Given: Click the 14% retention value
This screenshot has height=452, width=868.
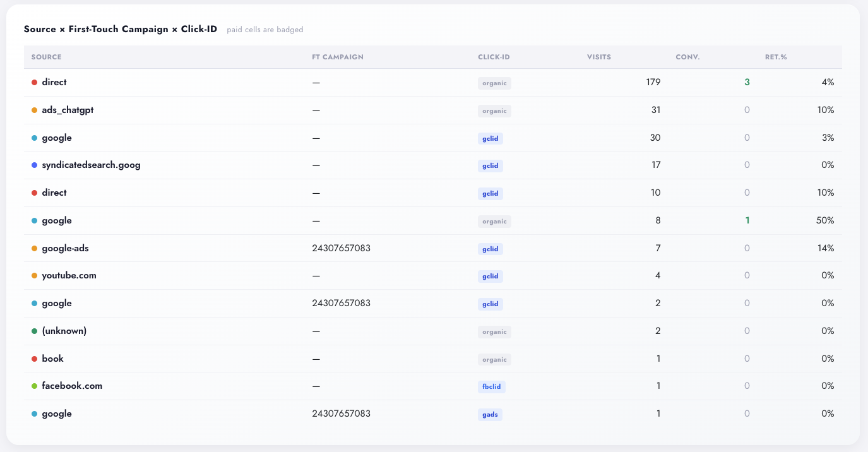Looking at the screenshot, I should (824, 248).
